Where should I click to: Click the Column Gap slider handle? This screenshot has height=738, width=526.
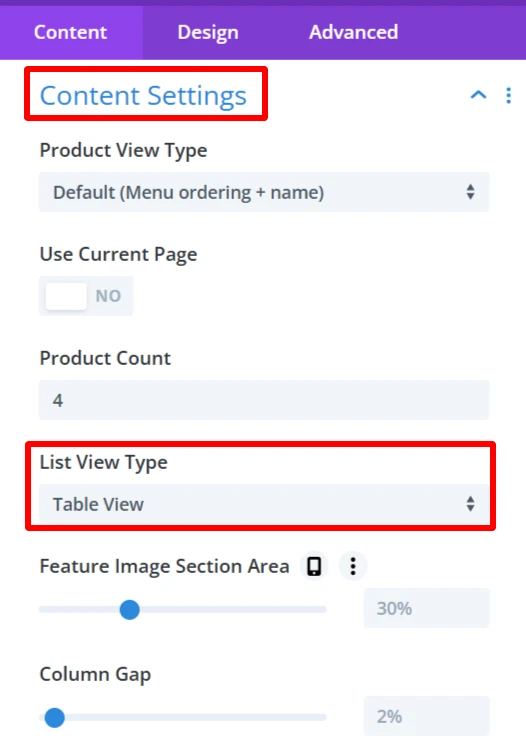pos(55,718)
